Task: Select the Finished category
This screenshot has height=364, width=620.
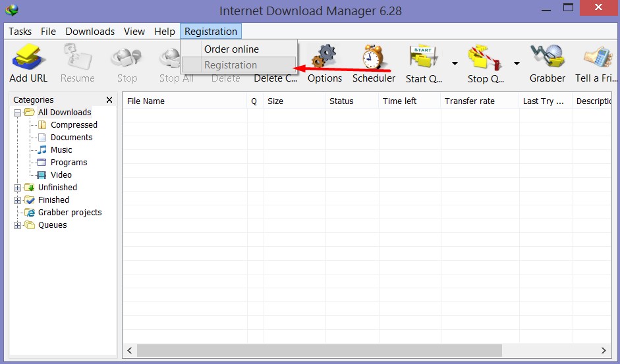Action: pos(53,200)
